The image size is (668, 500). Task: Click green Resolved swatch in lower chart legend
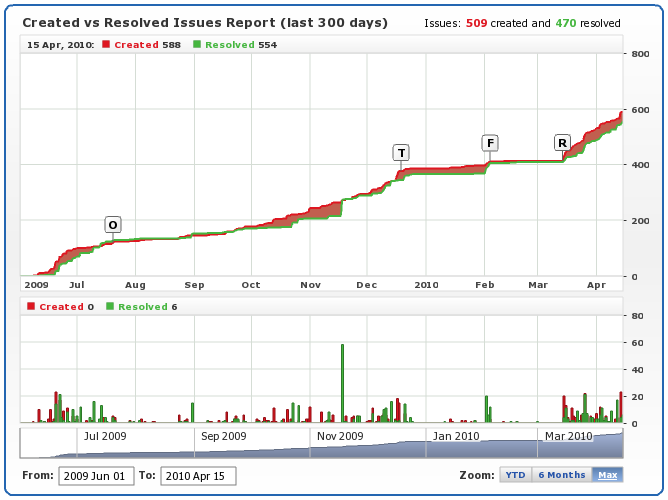click(x=110, y=307)
